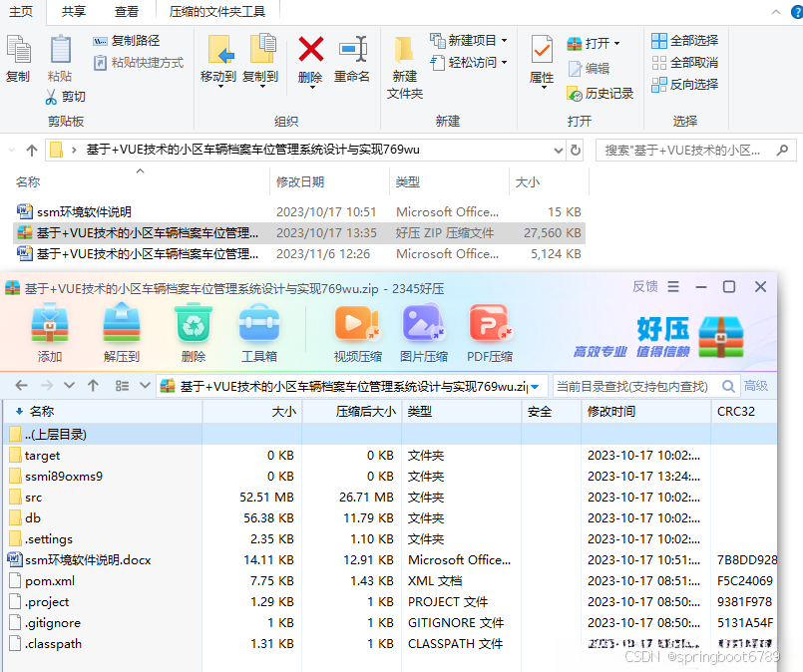The image size is (803, 672).
Task: Expand the New Item (新建项目) dropdown
Action: tap(505, 40)
